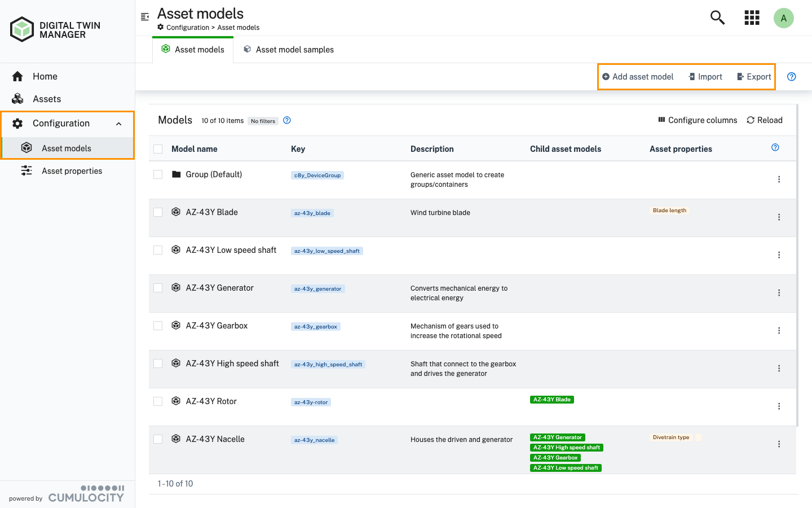Switch to the Asset model samples tab
Viewport: 812px width, 508px height.
(289, 49)
